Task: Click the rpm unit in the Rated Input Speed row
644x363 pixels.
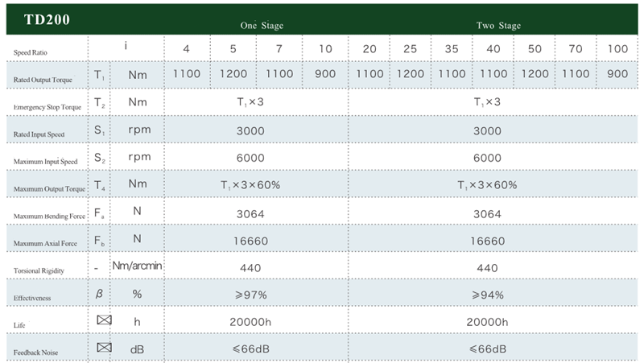Action: [x=137, y=130]
